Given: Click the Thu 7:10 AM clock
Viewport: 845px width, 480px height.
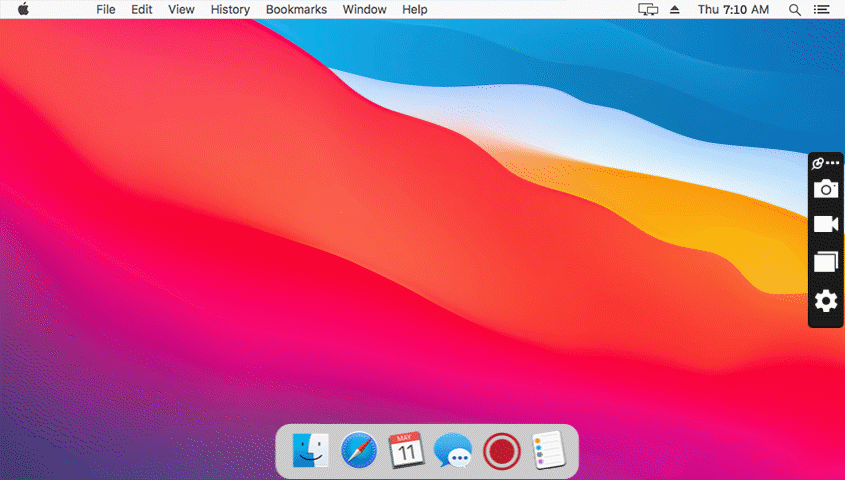Looking at the screenshot, I should (x=733, y=9).
